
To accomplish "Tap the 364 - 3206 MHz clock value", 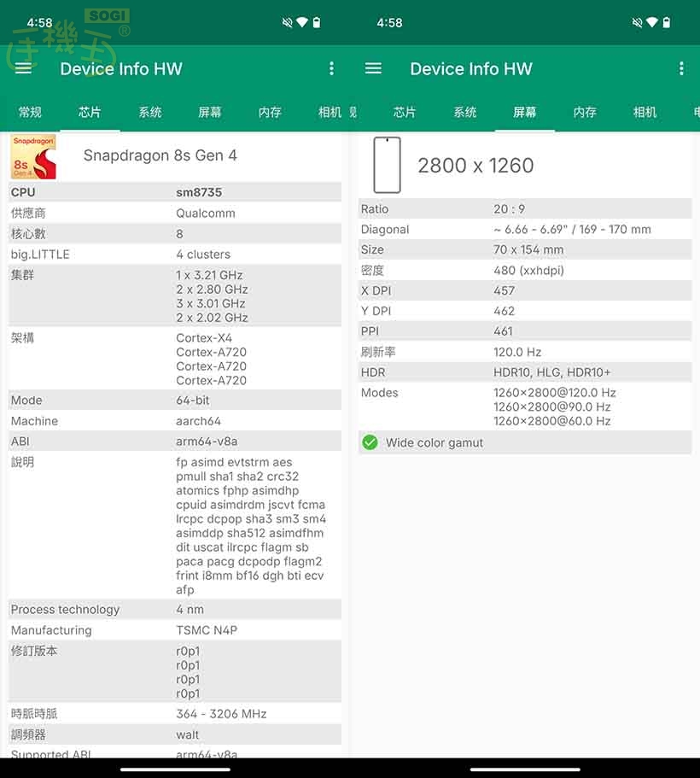I will [221, 713].
